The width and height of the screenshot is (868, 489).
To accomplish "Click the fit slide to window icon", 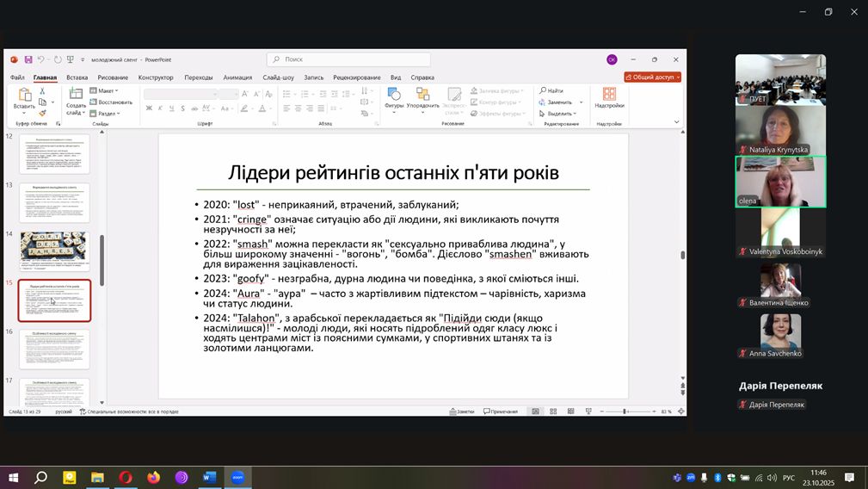I will click(680, 412).
